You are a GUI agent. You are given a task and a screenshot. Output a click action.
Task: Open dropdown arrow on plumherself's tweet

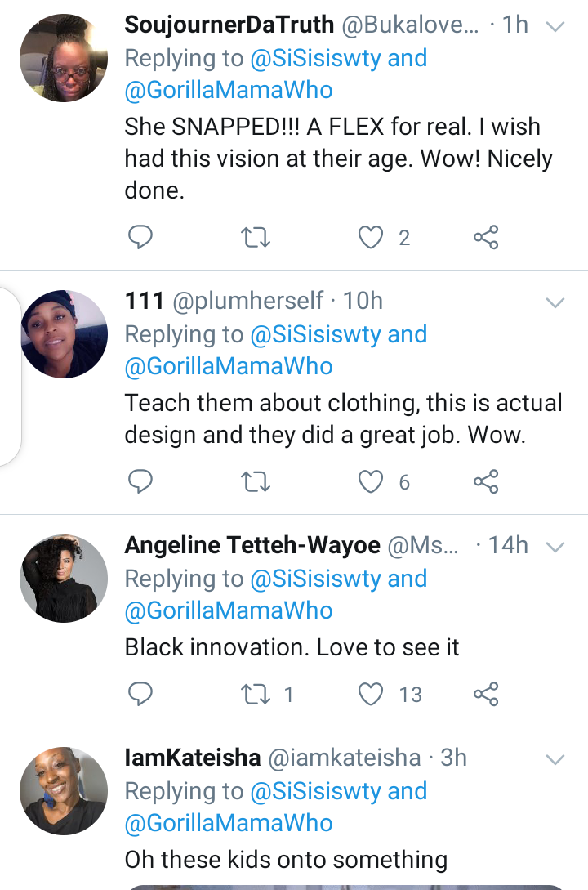(555, 303)
